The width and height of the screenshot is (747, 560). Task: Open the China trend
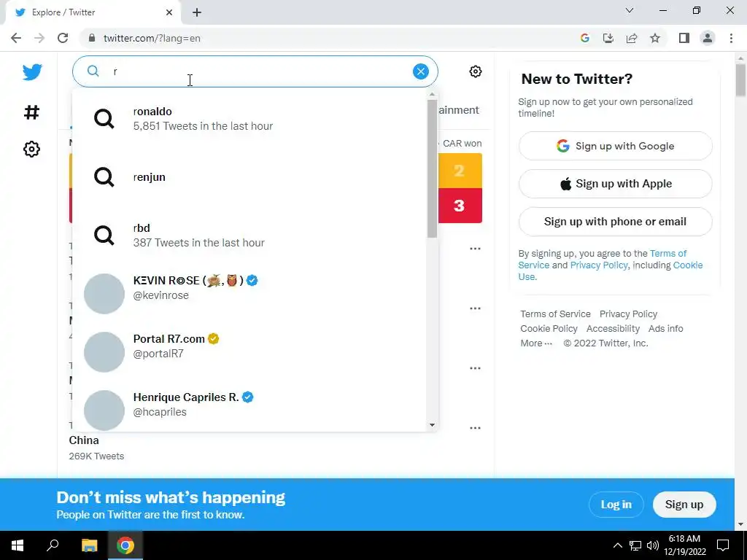[x=84, y=440]
